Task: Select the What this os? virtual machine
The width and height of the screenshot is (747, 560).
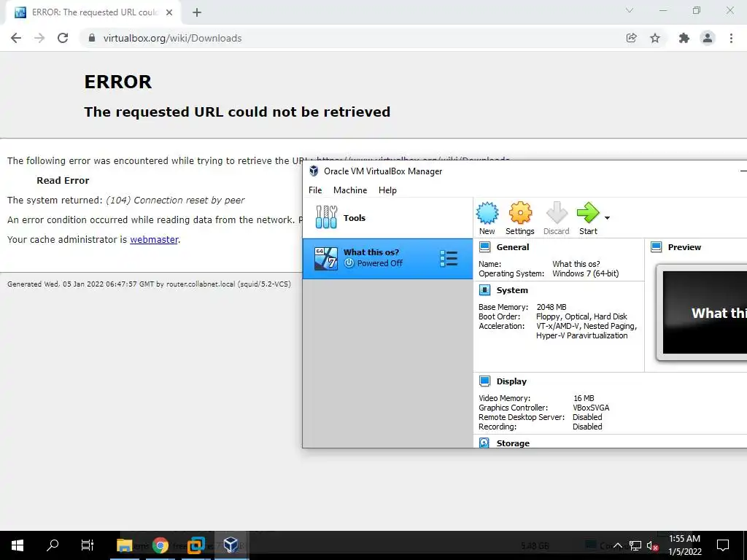Action: 387,259
